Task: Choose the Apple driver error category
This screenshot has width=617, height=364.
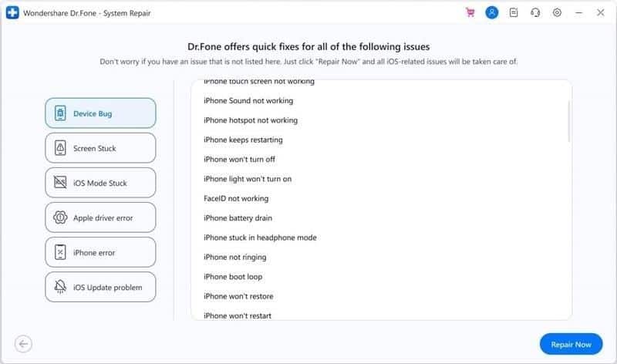Action: (x=100, y=217)
